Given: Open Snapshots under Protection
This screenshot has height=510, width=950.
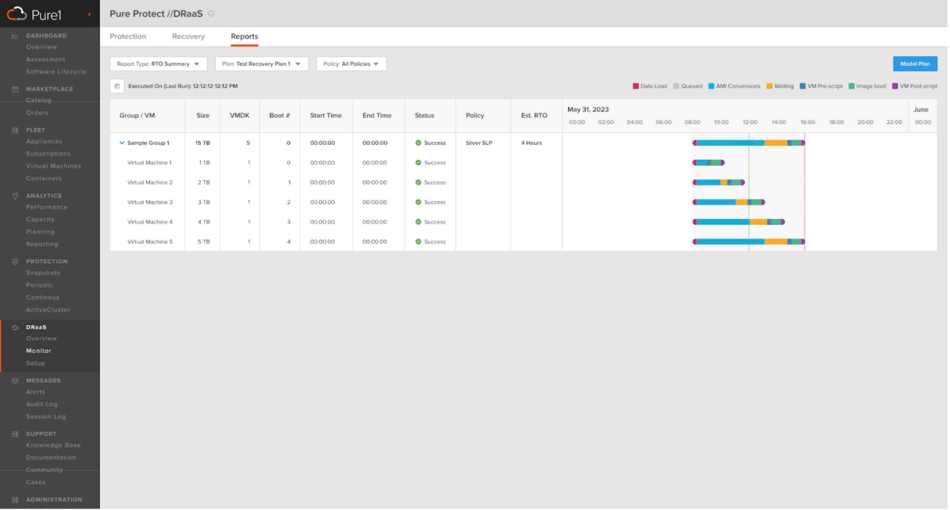Looking at the screenshot, I should pyautogui.click(x=43, y=273).
